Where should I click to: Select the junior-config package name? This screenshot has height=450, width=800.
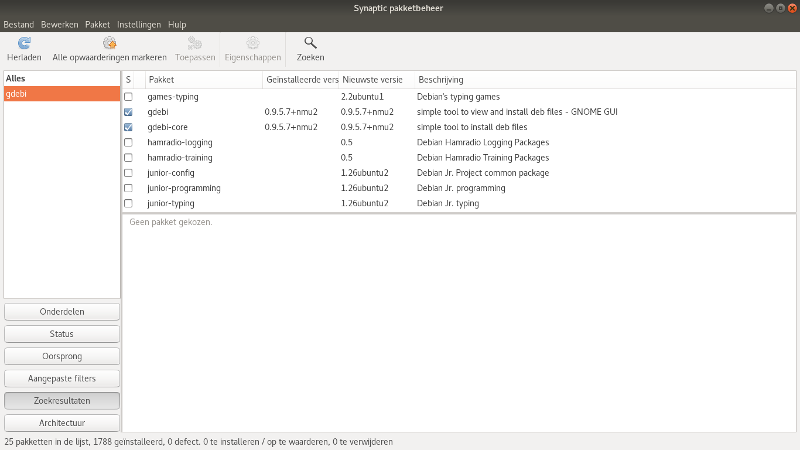click(x=170, y=173)
